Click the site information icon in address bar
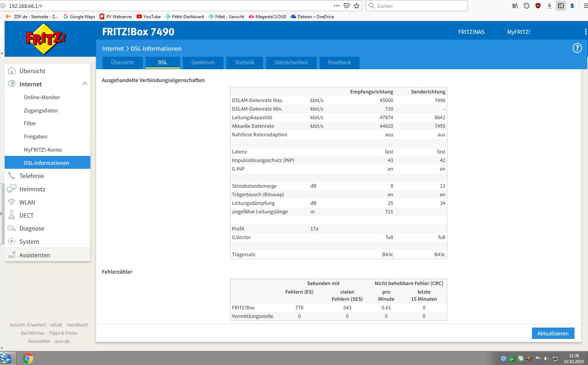The width and height of the screenshot is (588, 365). coord(3,6)
